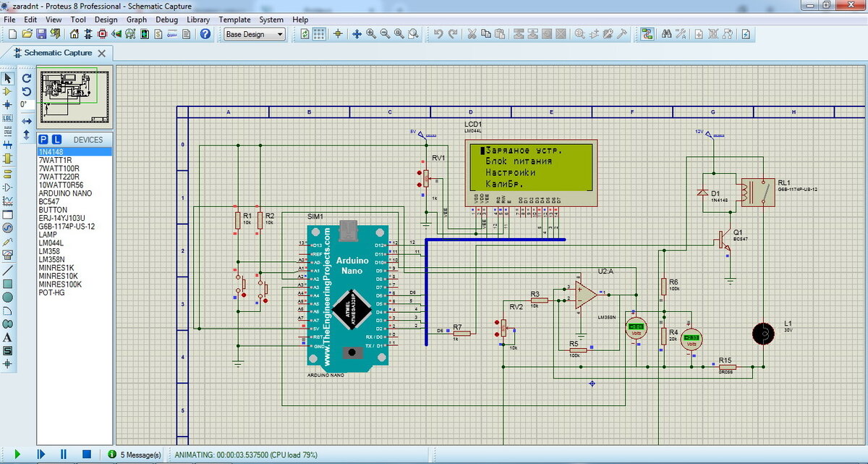
Task: Toggle the wire autorouter icon
Action: pos(647,34)
